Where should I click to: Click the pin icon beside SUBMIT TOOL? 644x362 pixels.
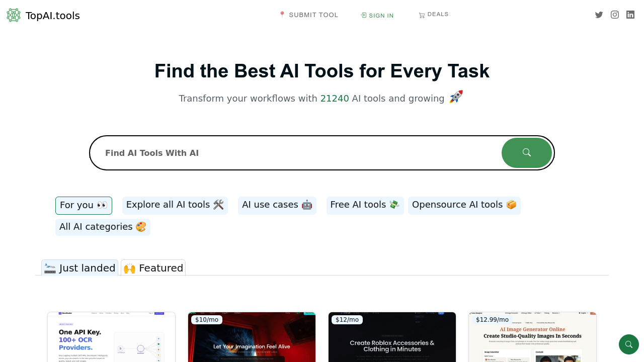coord(282,15)
